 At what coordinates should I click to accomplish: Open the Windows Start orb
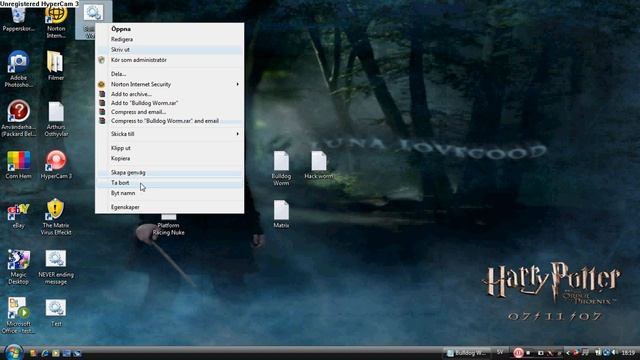pos(14,352)
